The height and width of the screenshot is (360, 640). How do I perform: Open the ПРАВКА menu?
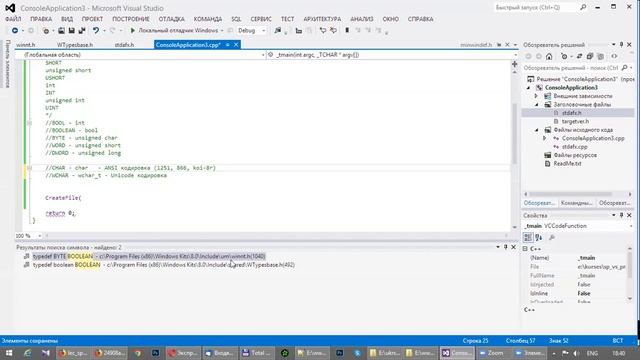coord(41,19)
